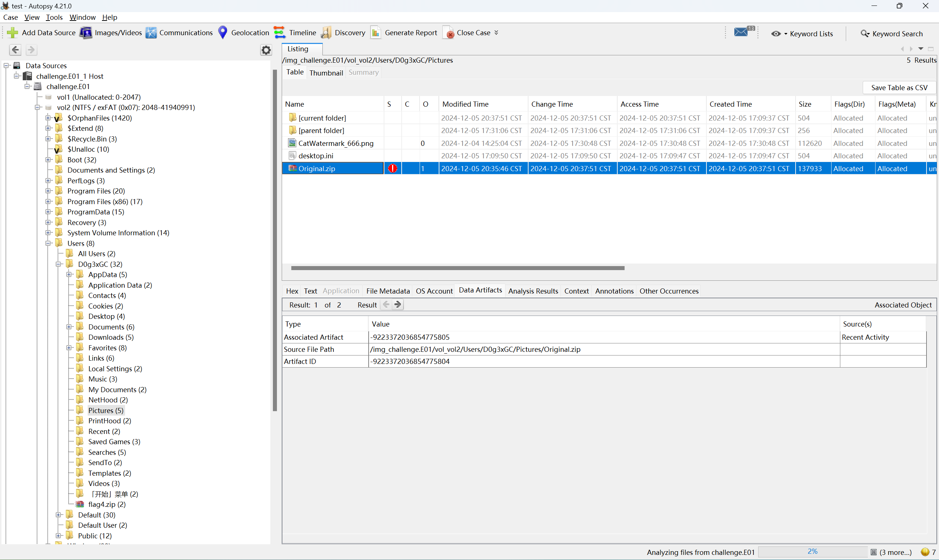
Task: Open the Communications visualization icon
Action: [151, 33]
